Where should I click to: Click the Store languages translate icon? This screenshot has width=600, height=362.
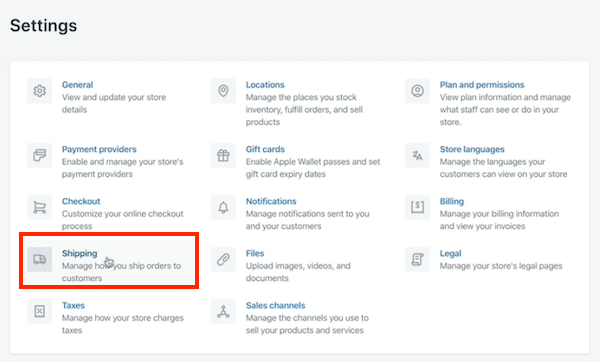[417, 155]
